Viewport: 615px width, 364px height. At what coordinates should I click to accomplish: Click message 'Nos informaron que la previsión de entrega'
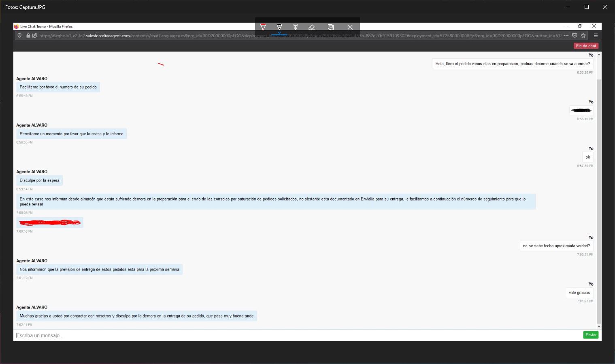click(x=100, y=269)
